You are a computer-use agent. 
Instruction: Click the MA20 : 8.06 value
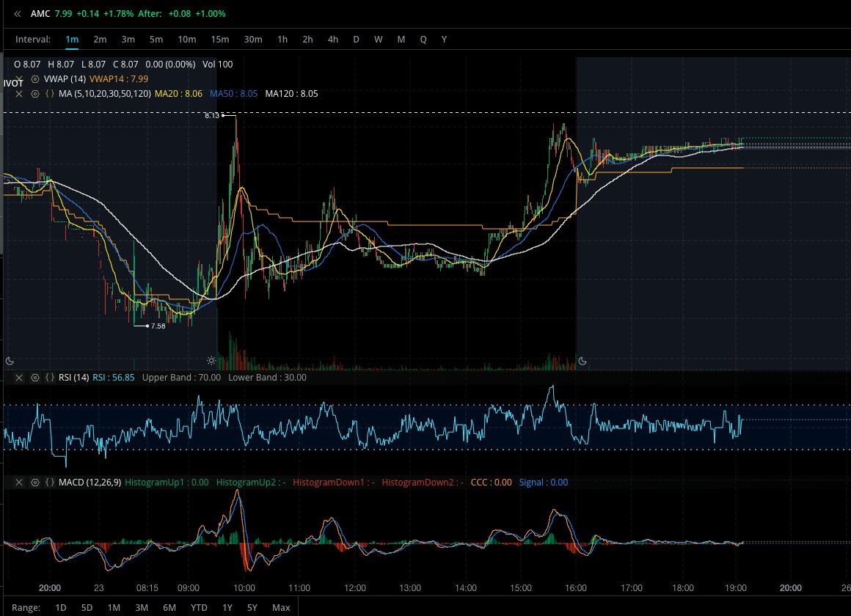tap(178, 94)
